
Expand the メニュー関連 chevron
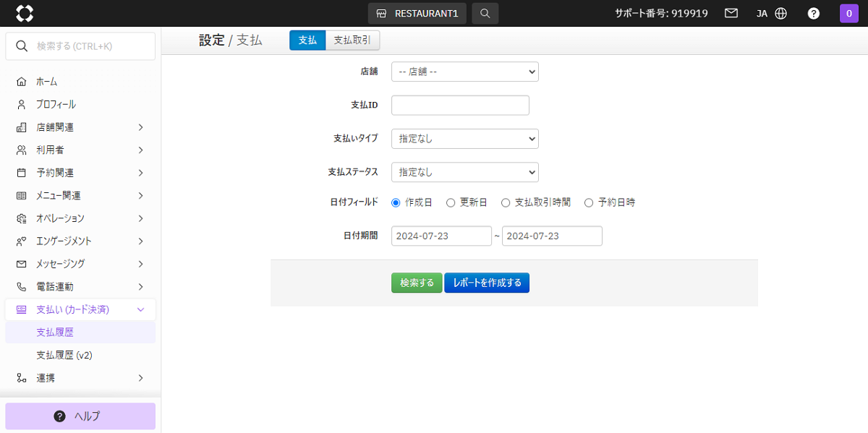[140, 195]
